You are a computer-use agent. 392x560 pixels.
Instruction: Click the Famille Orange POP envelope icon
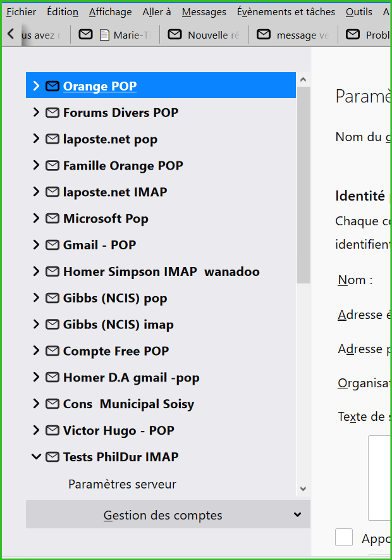[52, 165]
